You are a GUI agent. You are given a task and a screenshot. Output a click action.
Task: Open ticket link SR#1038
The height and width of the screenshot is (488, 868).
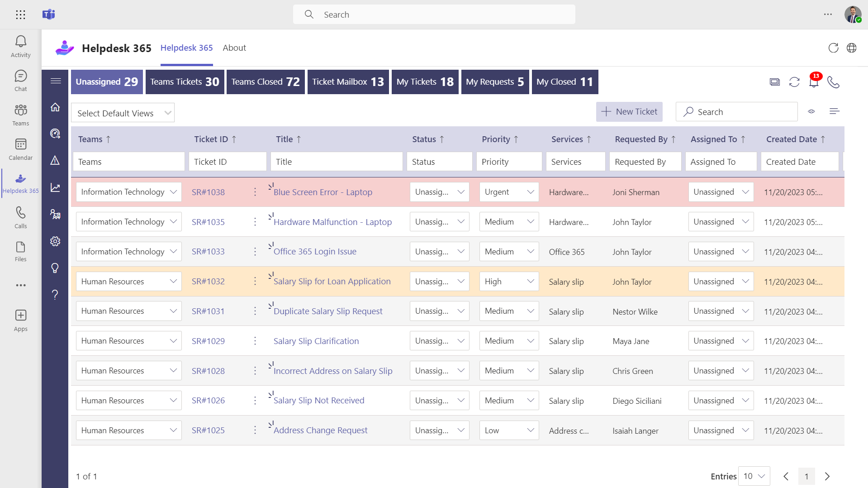(x=208, y=192)
